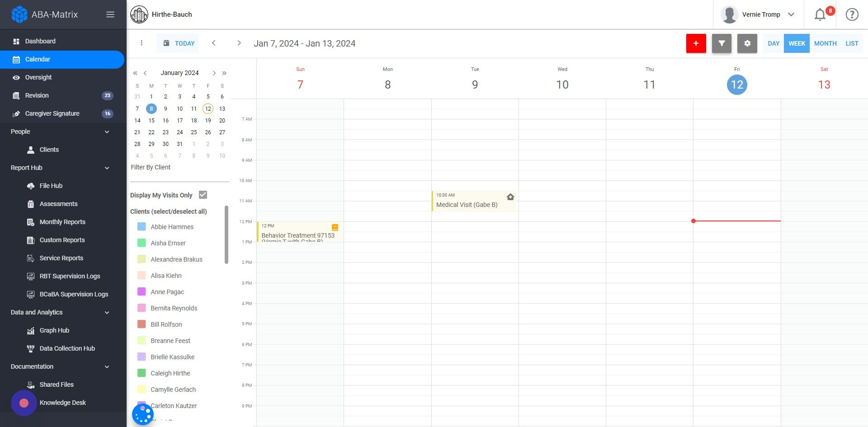Collapse the People section chevron
This screenshot has width=868, height=427.
pos(107,132)
